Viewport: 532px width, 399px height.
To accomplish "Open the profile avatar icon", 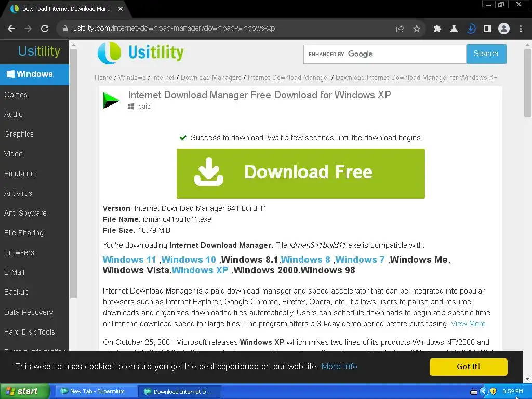I will coord(504,29).
